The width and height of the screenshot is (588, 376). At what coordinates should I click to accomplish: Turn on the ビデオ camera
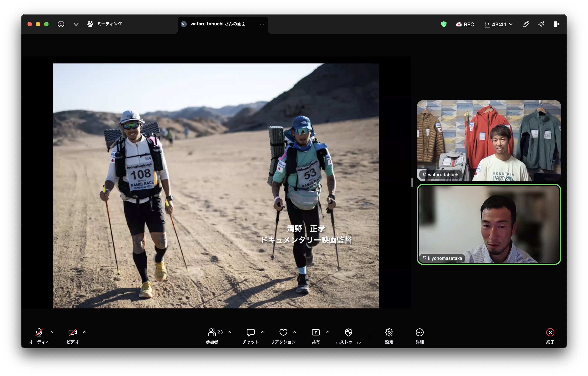[72, 336]
